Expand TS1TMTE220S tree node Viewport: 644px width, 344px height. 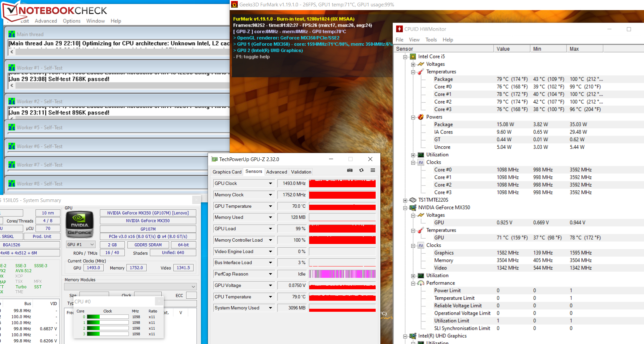(x=405, y=200)
